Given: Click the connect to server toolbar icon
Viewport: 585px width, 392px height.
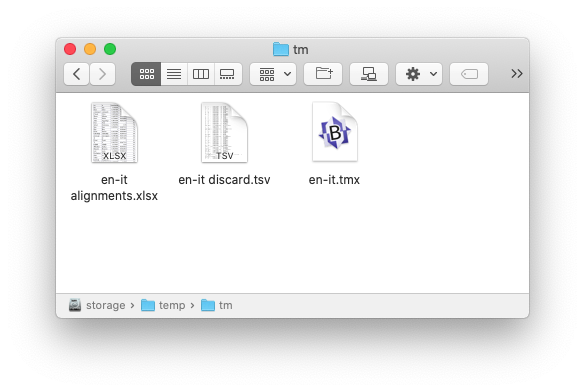Looking at the screenshot, I should coord(369,74).
